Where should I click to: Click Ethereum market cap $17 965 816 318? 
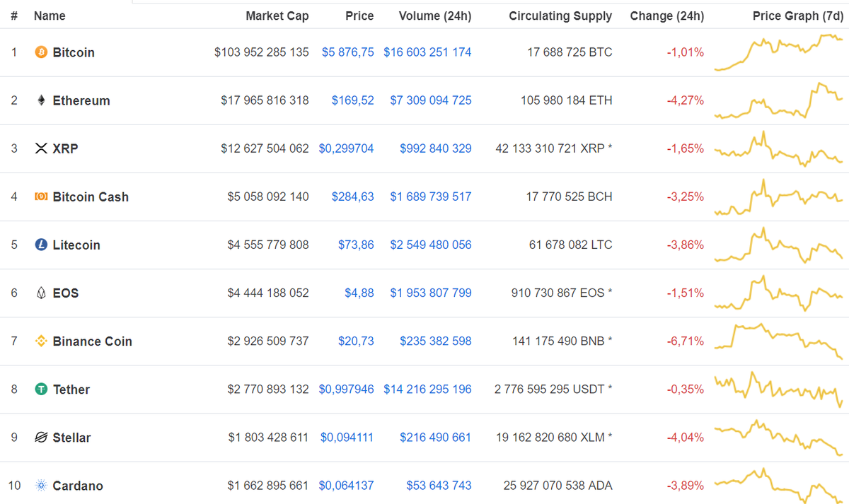(265, 100)
